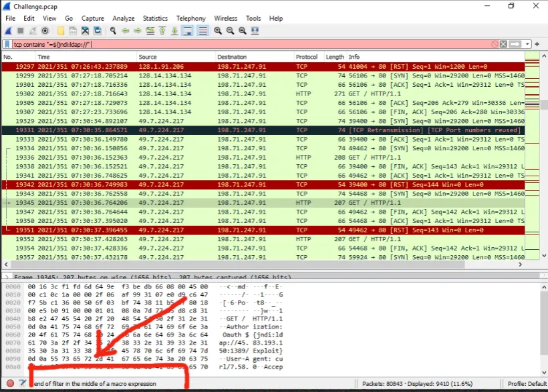Click hex pane scrollbar down arrow
548x392 pixels.
pyautogui.click(x=544, y=373)
